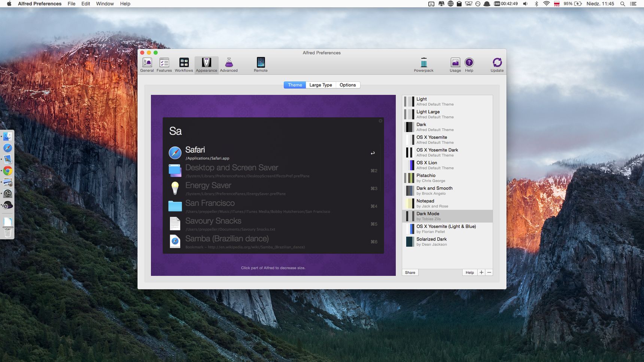
Task: Open the Window menu
Action: click(105, 4)
